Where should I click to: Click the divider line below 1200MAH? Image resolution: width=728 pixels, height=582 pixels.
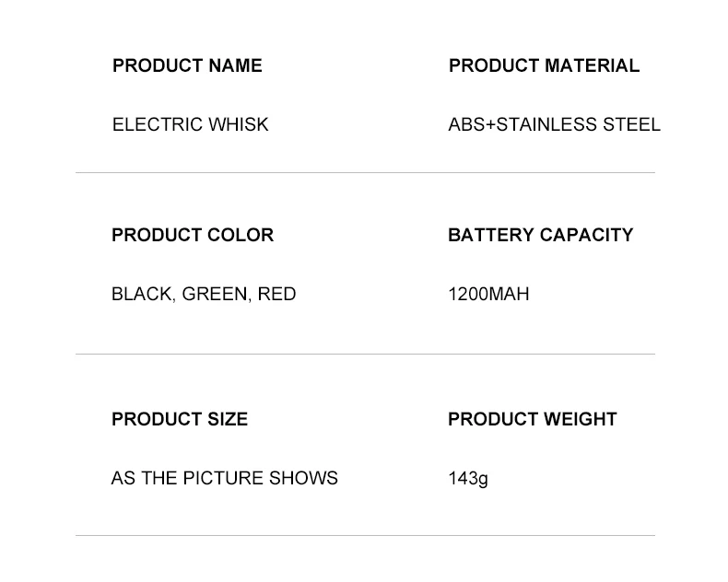click(365, 354)
